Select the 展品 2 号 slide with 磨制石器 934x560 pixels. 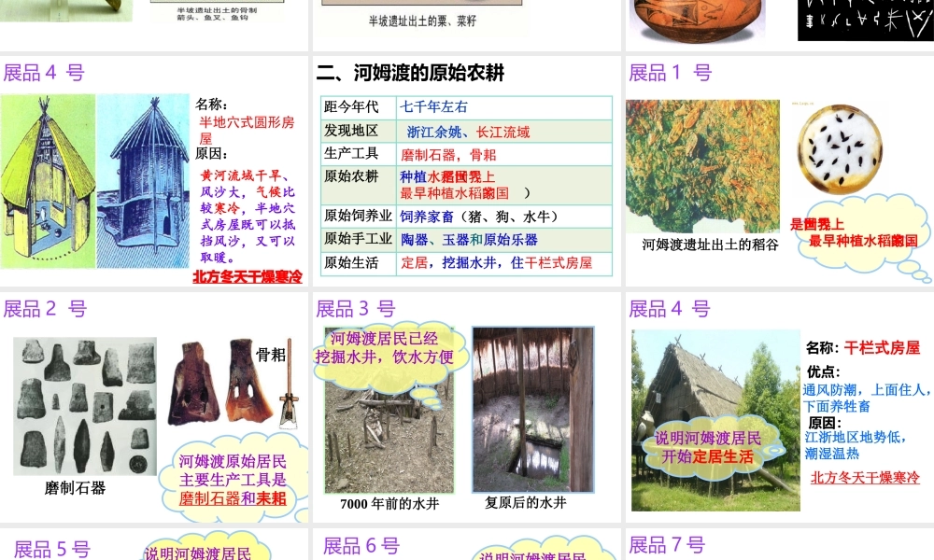coord(154,407)
